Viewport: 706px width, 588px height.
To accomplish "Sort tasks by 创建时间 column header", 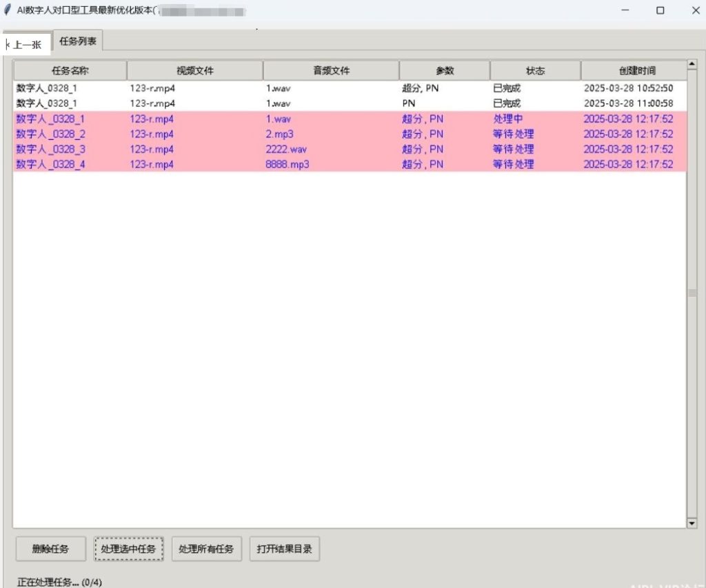I will pos(633,70).
